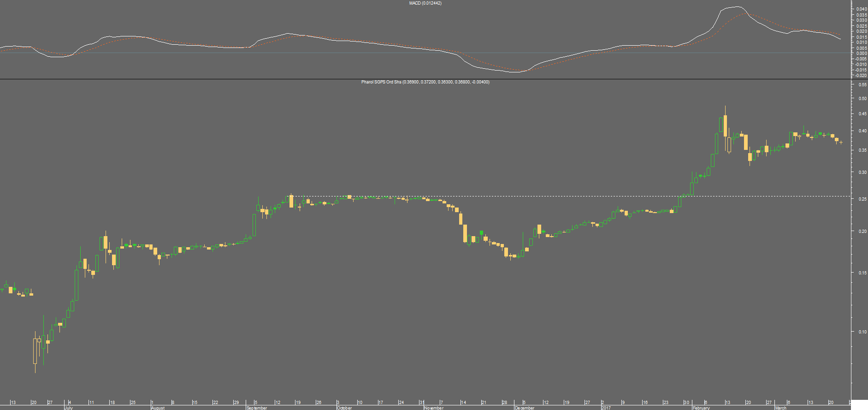Click the 30 date label before February

click(686, 403)
